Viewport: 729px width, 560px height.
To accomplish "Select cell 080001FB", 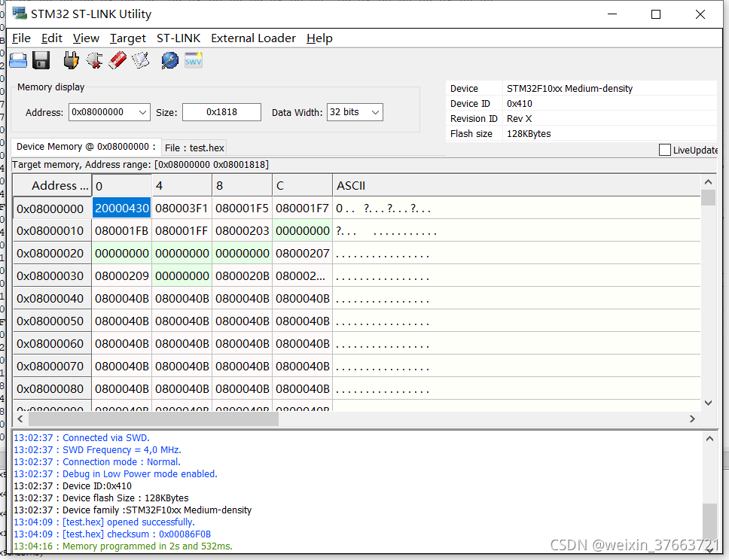I will (x=122, y=230).
